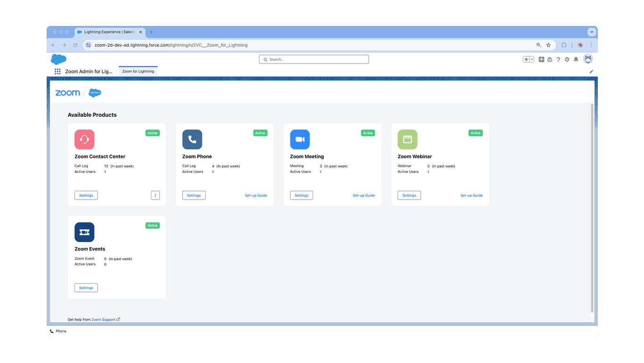Click the edit navigation pencil icon
644x363 pixels.
tap(591, 72)
